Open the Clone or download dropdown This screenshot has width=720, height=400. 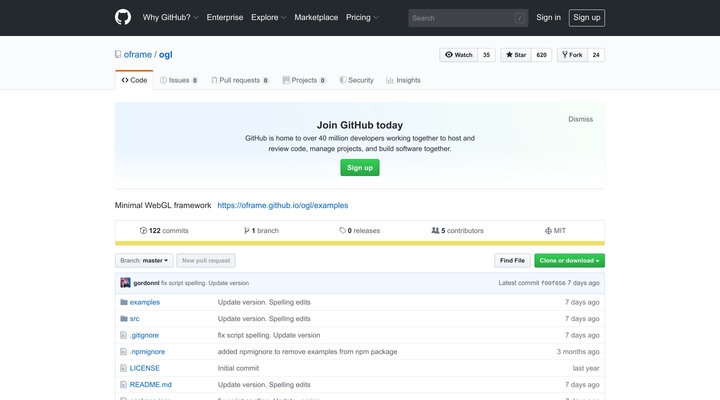click(x=569, y=260)
